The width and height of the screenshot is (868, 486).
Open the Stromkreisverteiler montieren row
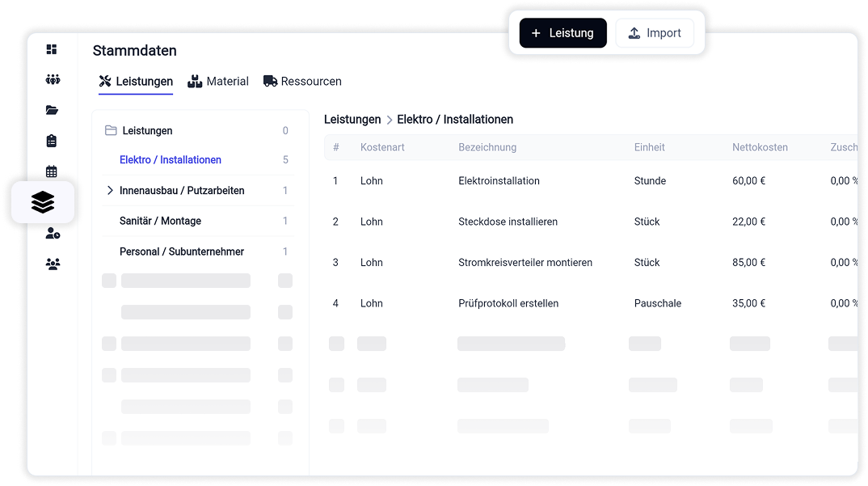[525, 263]
